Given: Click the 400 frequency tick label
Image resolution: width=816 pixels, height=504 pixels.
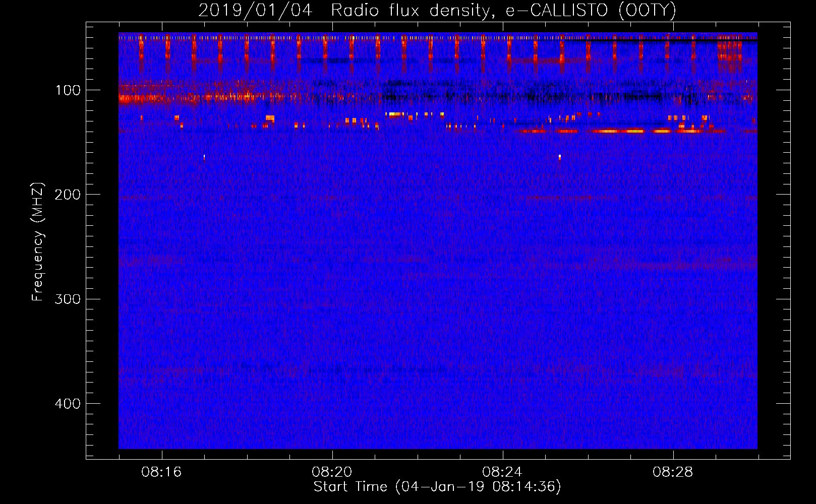Looking at the screenshot, I should pos(68,404).
